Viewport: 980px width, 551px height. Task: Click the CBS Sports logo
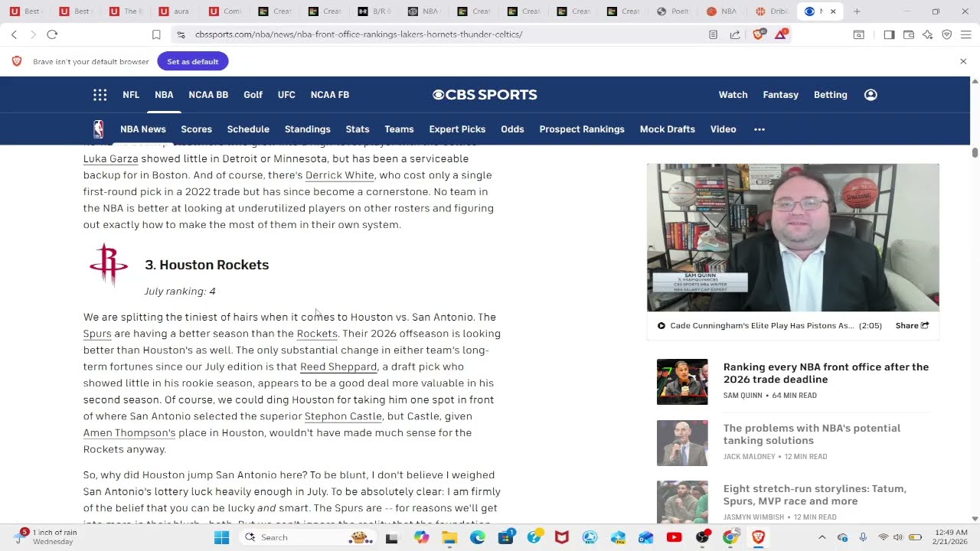click(x=485, y=95)
